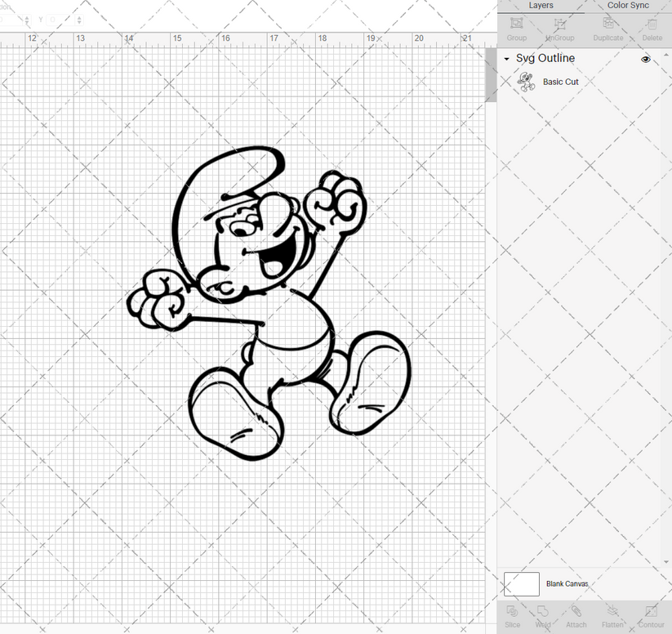
Task: Open the Layers tab
Action: click(541, 6)
